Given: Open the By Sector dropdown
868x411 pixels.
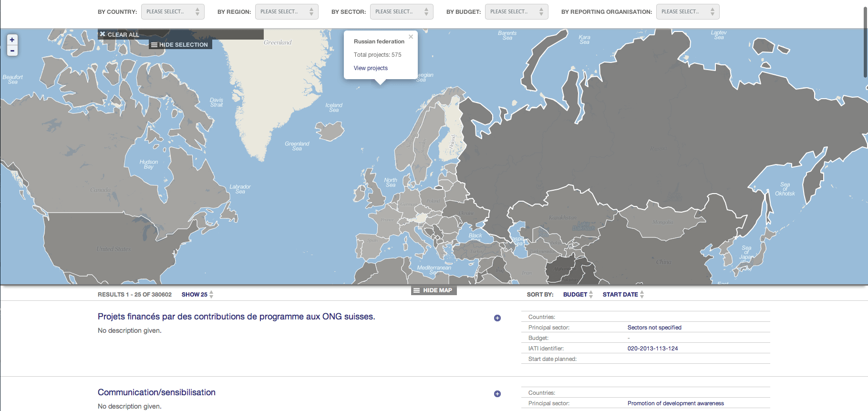Looking at the screenshot, I should click(401, 12).
